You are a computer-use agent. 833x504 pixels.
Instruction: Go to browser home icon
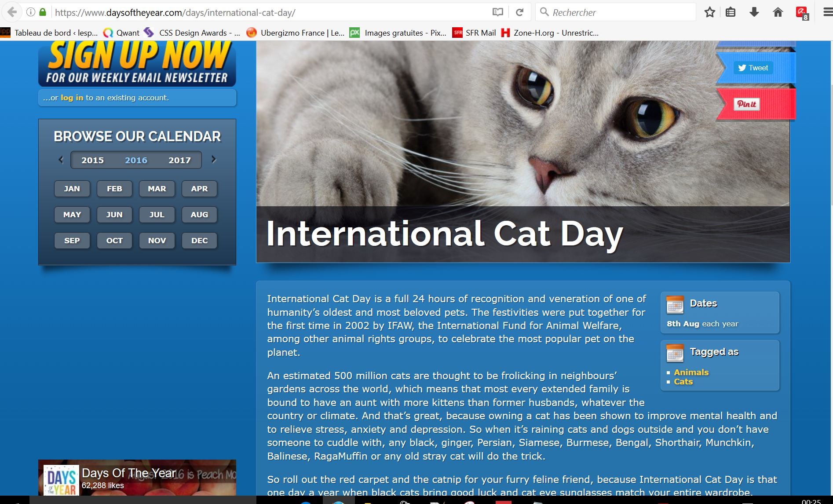(x=778, y=12)
